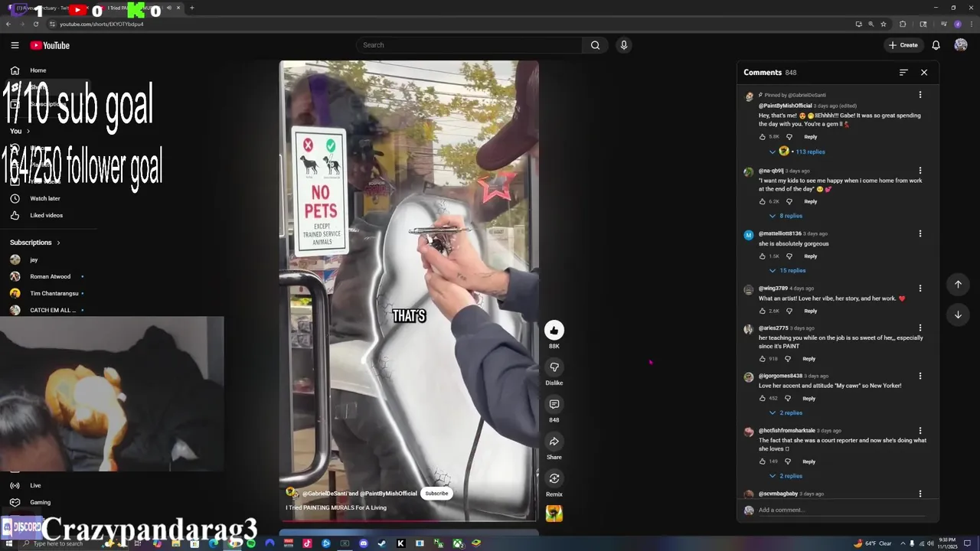
Task: Open options for PaintByMishOfficial's pinned comment
Action: point(920,95)
